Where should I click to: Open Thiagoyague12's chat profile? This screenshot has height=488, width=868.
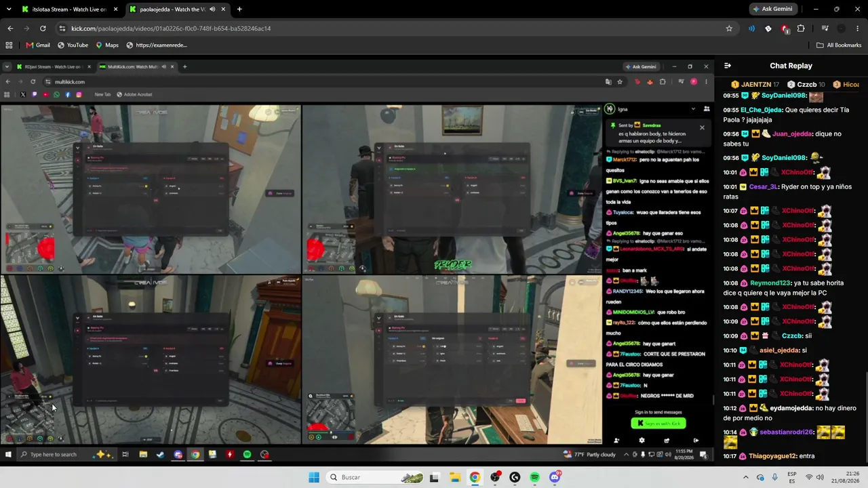(773, 457)
